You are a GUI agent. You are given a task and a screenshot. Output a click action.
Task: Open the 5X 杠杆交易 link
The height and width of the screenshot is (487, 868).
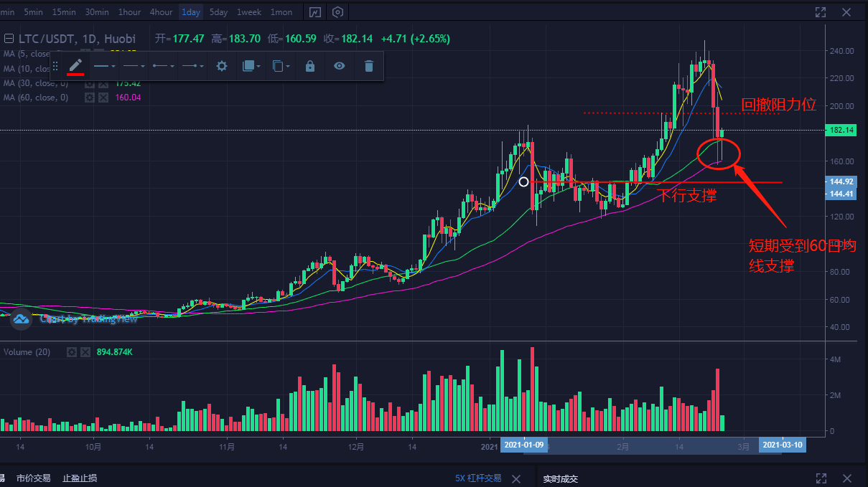478,478
